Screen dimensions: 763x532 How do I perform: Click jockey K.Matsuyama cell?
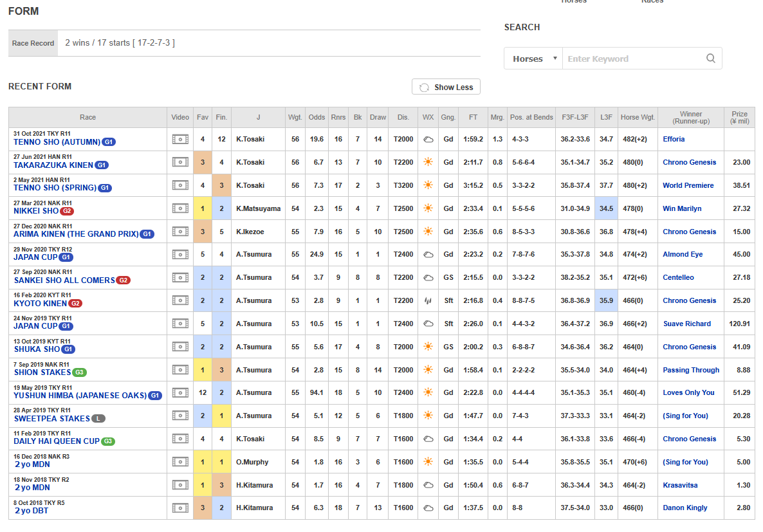click(x=259, y=208)
